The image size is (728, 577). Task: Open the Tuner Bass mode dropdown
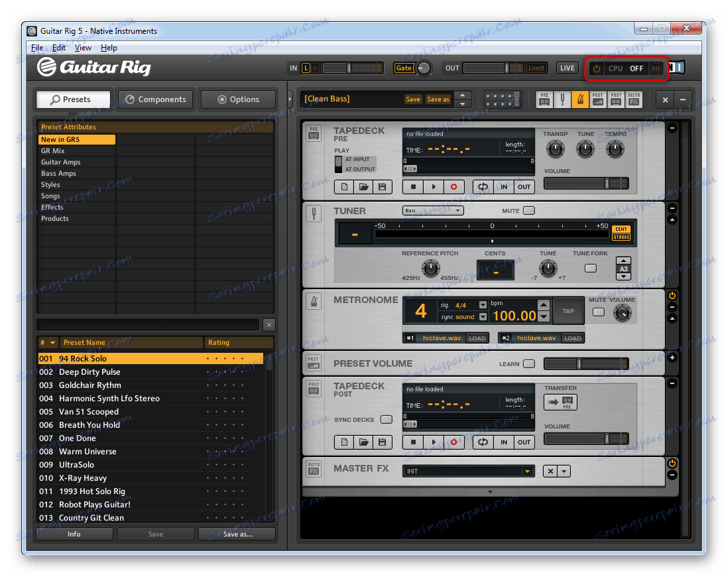click(433, 211)
